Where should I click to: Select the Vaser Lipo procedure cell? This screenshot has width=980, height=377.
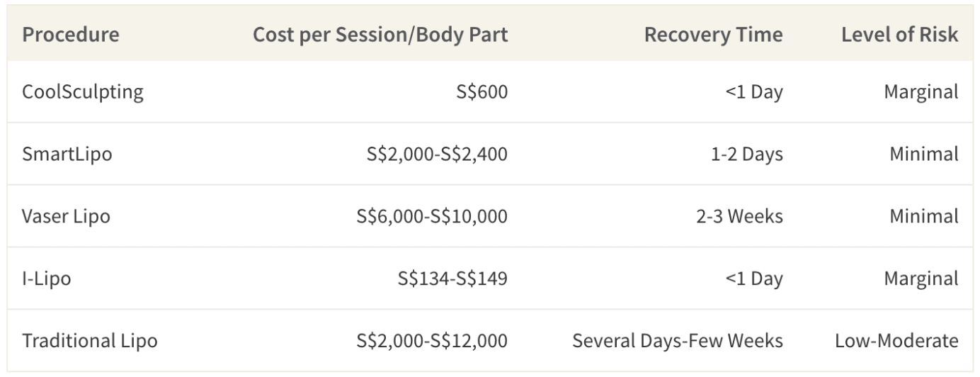coord(67,216)
